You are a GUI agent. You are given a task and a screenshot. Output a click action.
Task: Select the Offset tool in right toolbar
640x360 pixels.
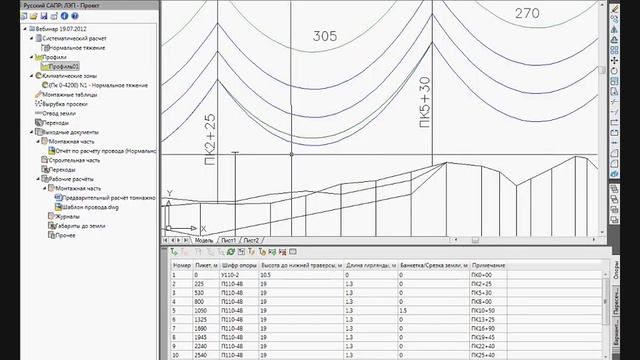pyautogui.click(x=614, y=40)
